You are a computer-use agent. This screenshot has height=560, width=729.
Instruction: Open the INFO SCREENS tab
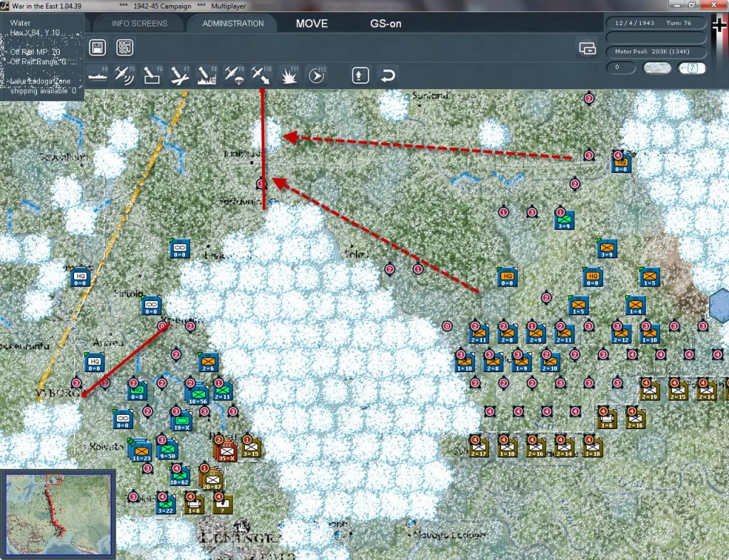139,23
